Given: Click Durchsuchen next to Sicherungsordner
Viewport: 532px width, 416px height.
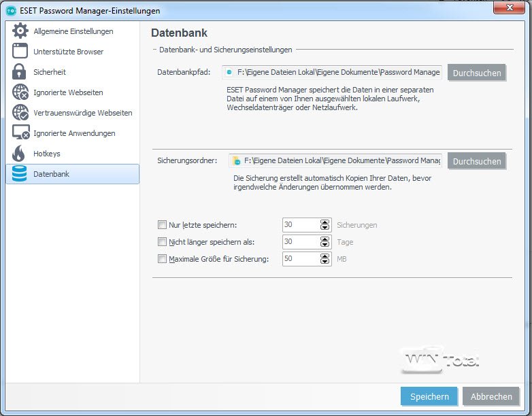Looking at the screenshot, I should pyautogui.click(x=477, y=161).
